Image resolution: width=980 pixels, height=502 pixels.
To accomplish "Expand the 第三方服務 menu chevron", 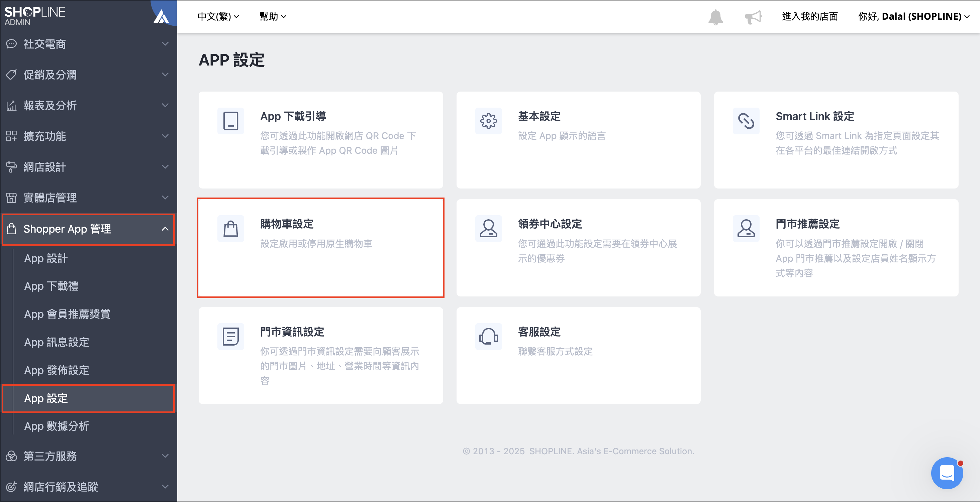I will point(165,456).
